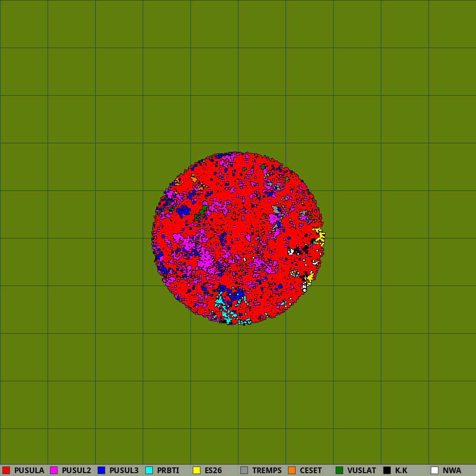
Task: Choose the black K.K legend swatch
Action: (387, 470)
